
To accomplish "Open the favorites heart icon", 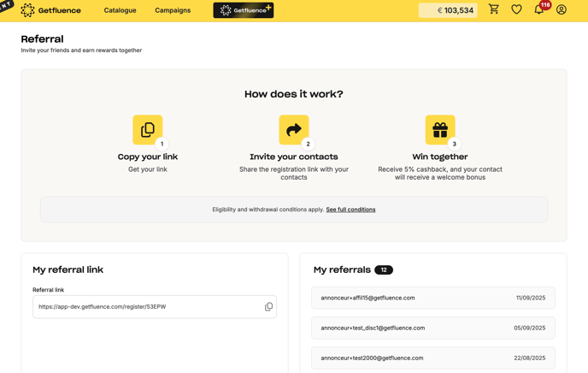I will pos(516,10).
